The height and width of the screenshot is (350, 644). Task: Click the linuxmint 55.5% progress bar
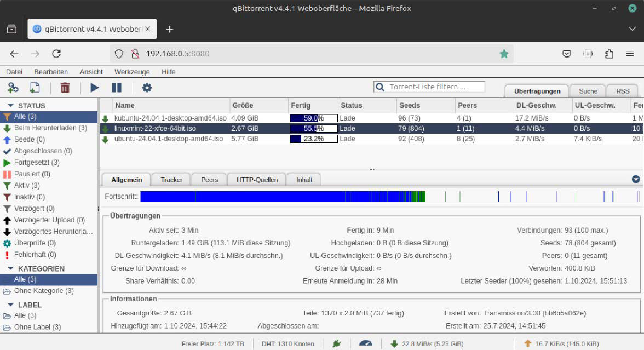pos(314,129)
